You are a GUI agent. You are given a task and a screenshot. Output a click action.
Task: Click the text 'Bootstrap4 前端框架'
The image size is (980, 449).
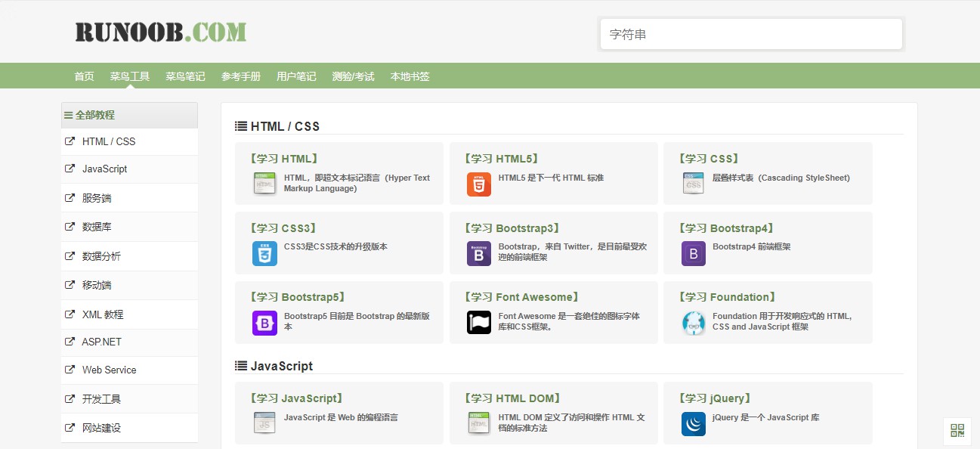tap(751, 246)
